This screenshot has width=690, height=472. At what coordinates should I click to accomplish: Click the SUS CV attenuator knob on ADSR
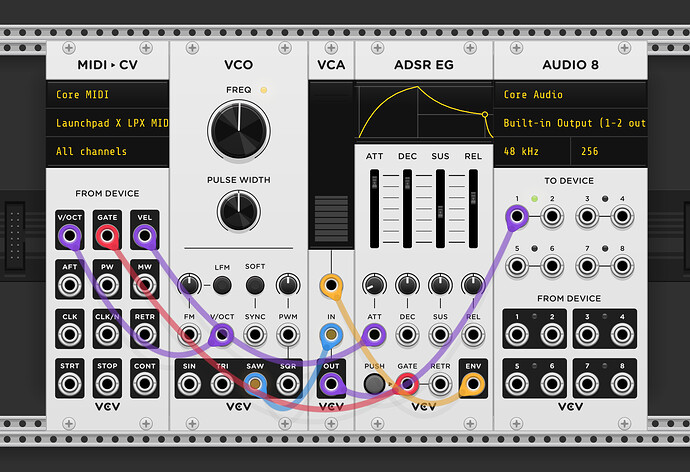point(440,285)
